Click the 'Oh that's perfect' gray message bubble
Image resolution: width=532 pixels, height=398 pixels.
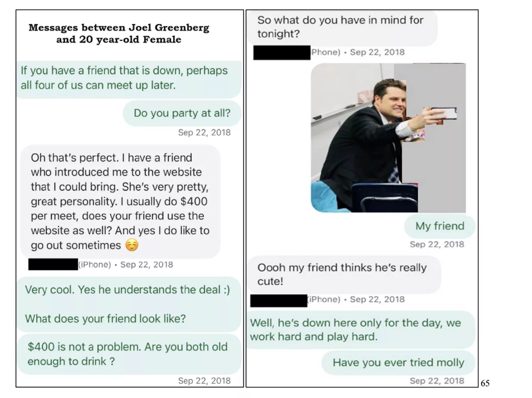tap(121, 201)
